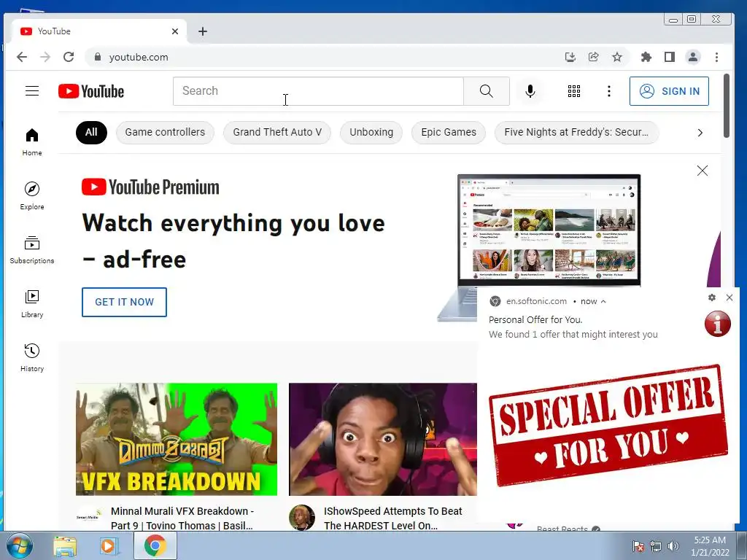Dismiss the YouTube Premium banner
Screen dimensions: 747x560
(x=703, y=171)
